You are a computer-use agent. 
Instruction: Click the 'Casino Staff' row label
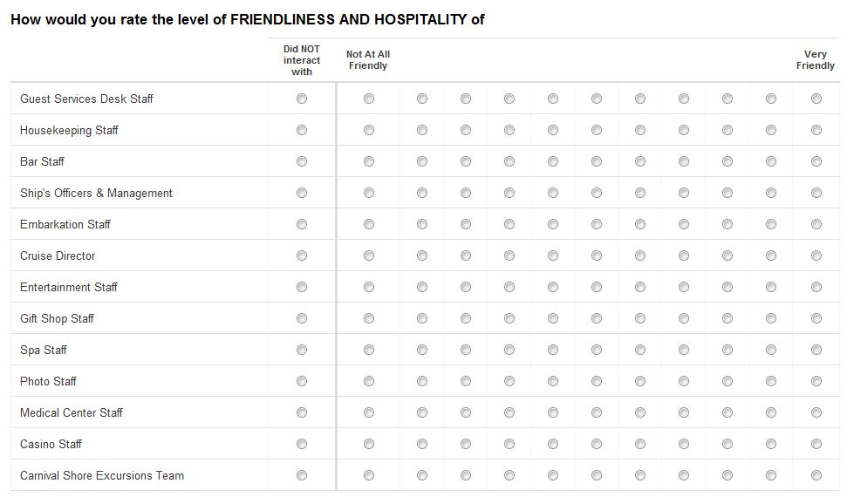coord(51,444)
